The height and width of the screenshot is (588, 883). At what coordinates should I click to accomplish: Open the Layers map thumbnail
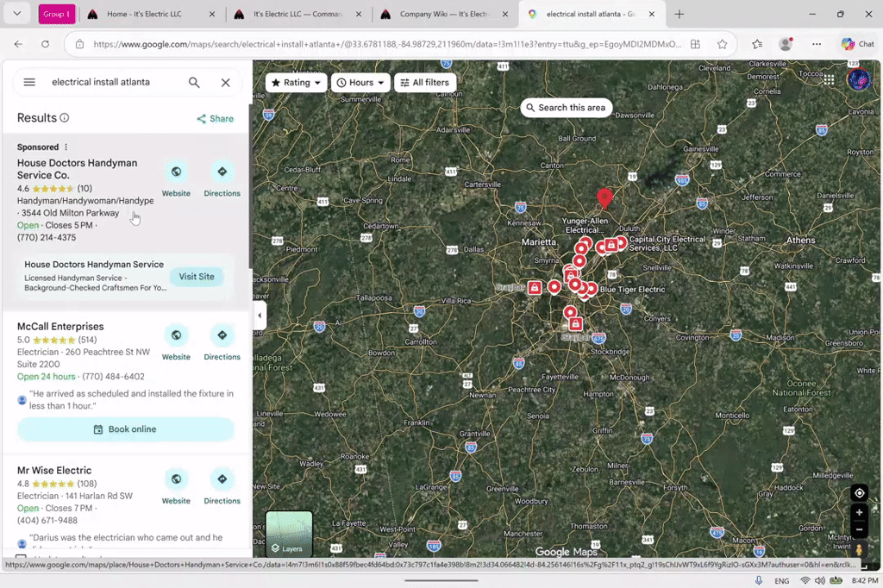click(x=289, y=534)
